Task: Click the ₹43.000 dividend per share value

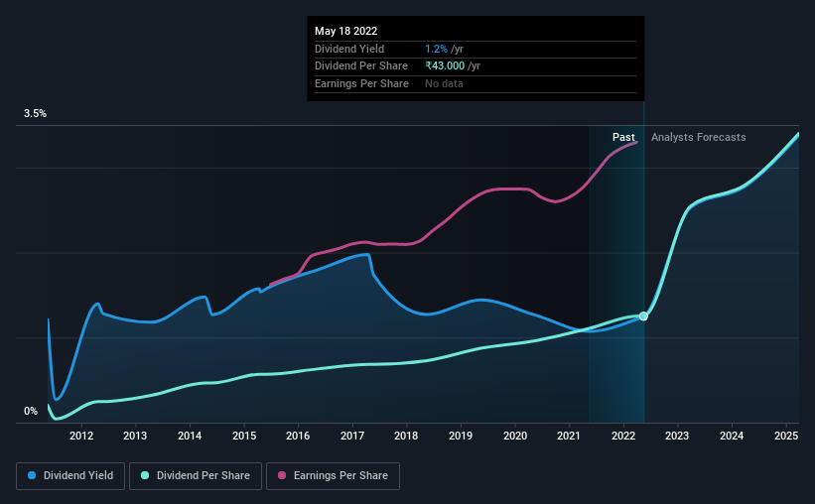Action: click(x=445, y=66)
